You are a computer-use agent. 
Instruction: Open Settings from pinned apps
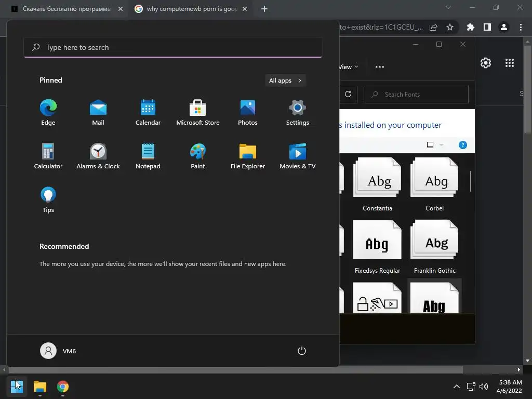click(x=298, y=113)
